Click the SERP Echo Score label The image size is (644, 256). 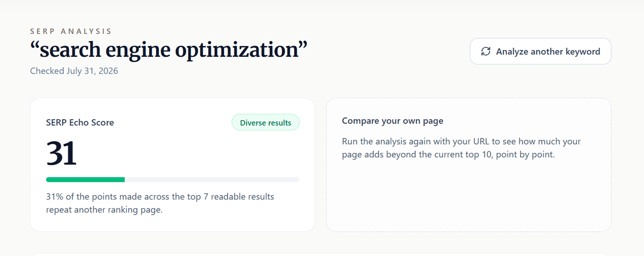pyautogui.click(x=80, y=122)
